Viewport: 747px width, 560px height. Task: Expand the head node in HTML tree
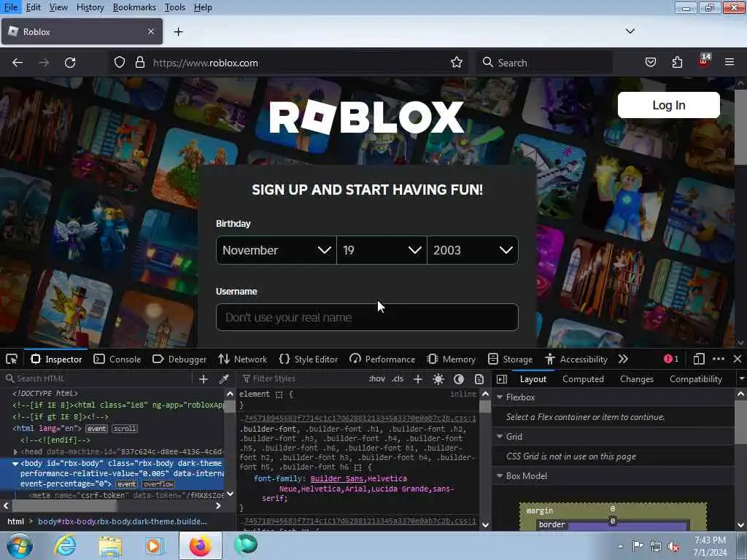click(x=15, y=451)
